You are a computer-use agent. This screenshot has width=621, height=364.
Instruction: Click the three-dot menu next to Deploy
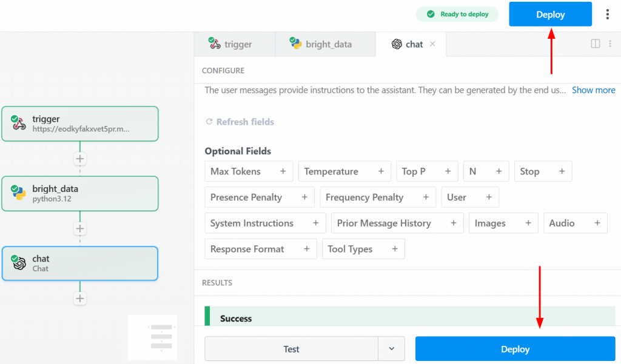tap(608, 14)
